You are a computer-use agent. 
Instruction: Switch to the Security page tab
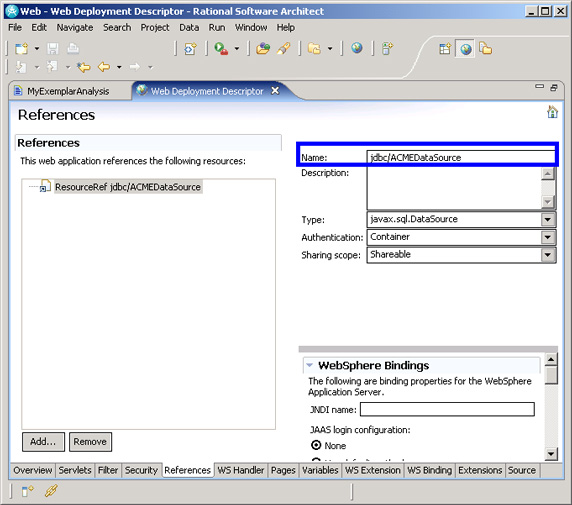[x=141, y=470]
